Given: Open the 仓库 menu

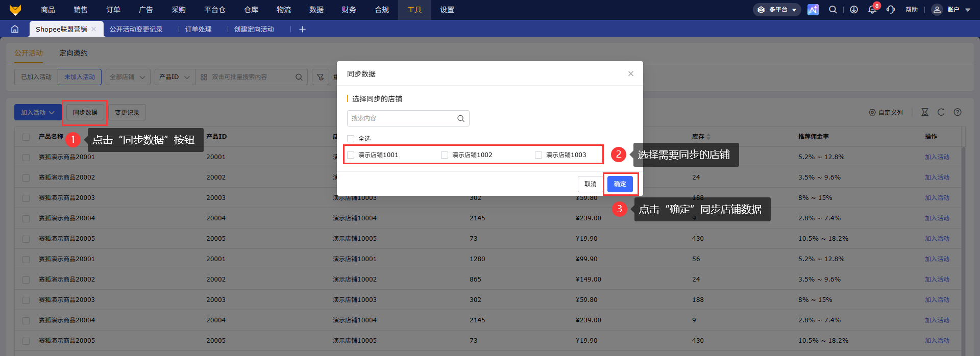Looking at the screenshot, I should point(251,10).
